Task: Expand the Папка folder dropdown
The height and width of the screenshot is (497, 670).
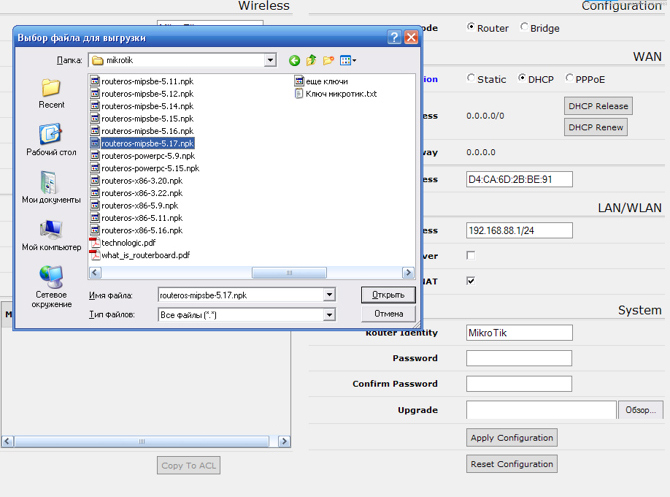Action: coord(270,61)
